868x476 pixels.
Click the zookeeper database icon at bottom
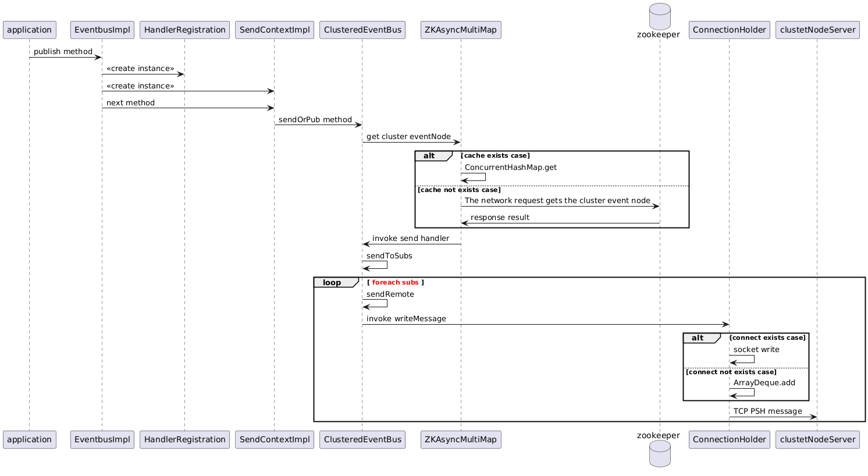[659, 454]
